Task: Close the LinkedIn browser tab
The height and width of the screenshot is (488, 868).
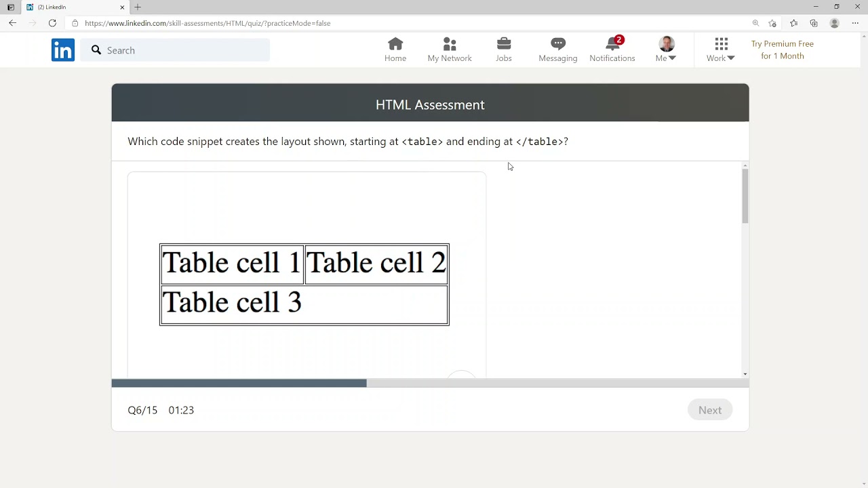Action: (x=122, y=7)
